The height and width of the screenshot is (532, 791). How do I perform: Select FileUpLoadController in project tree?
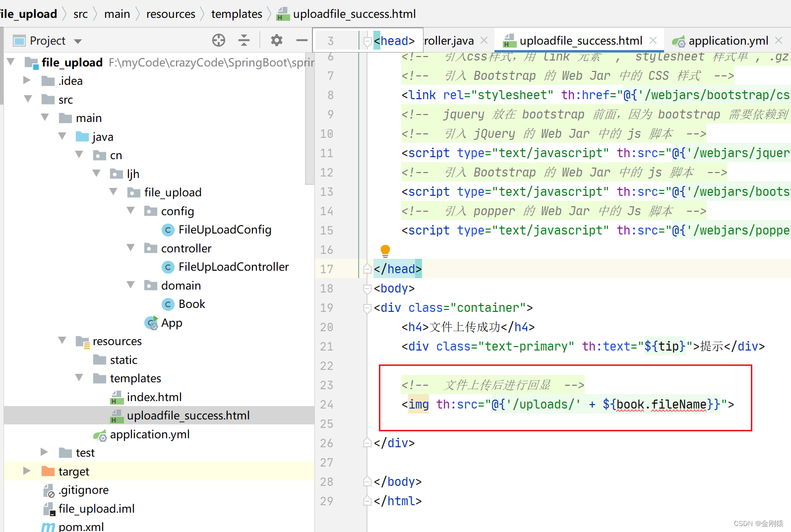[234, 267]
